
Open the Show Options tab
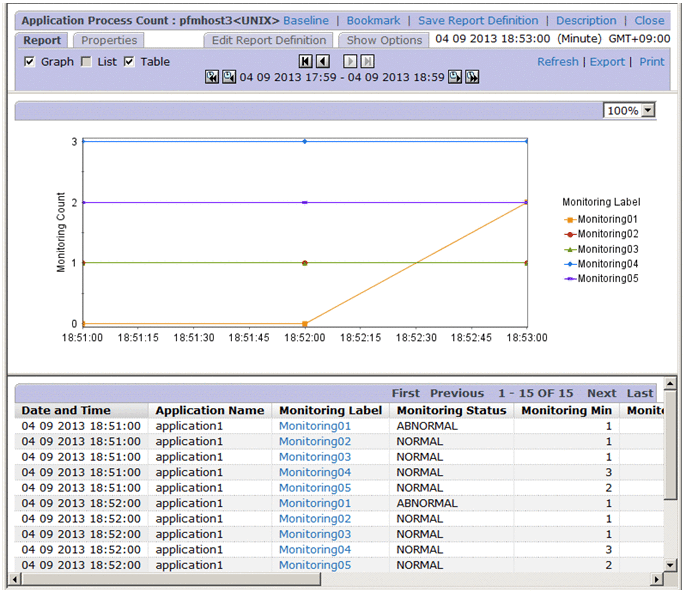pos(384,40)
